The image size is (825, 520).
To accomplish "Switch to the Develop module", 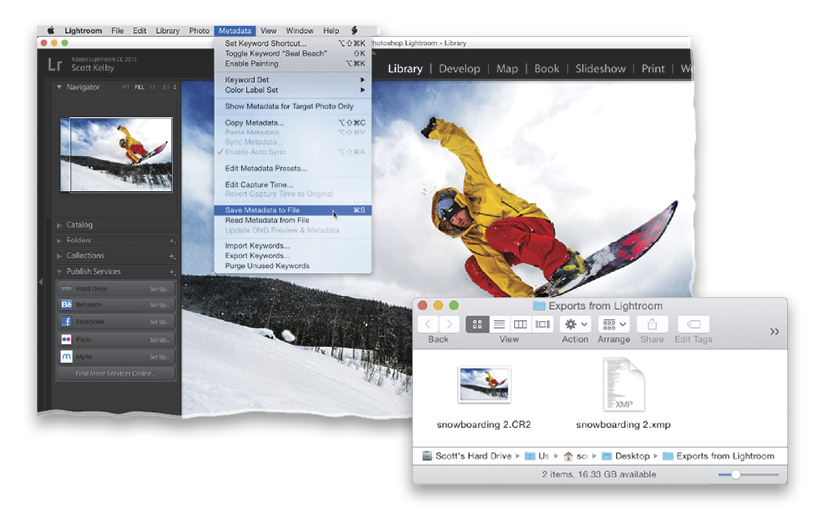I will point(459,69).
